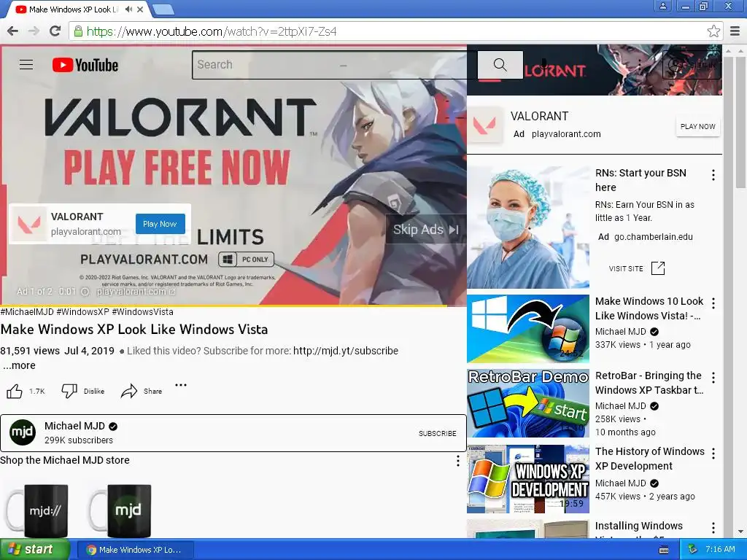Open Michael MJD channel avatar

pos(23,432)
